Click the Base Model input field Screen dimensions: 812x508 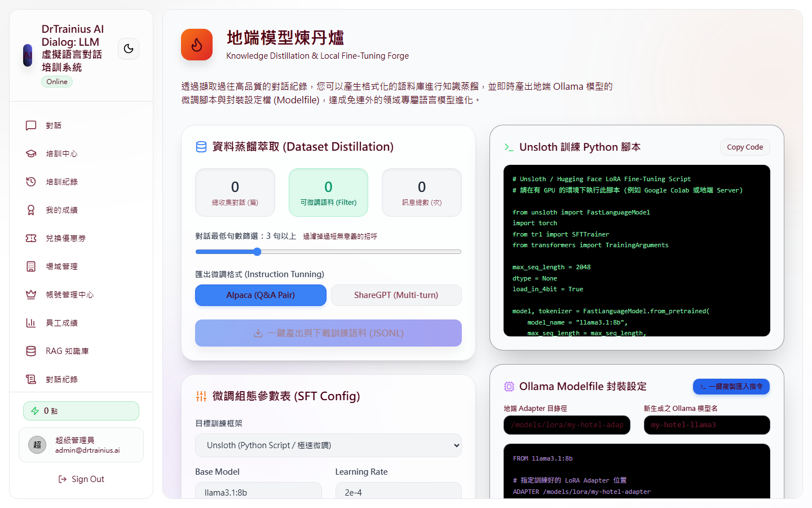(258, 492)
